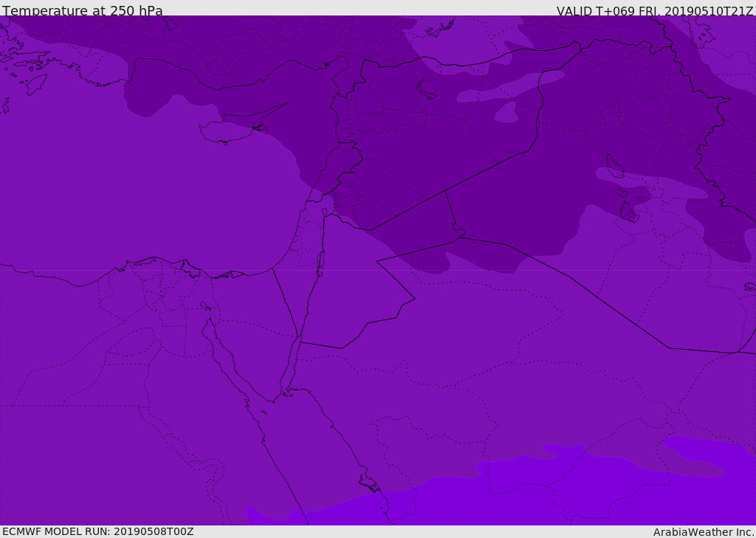Click Lake Assad in northern Syria
756x538 pixels.
click(x=426, y=89)
